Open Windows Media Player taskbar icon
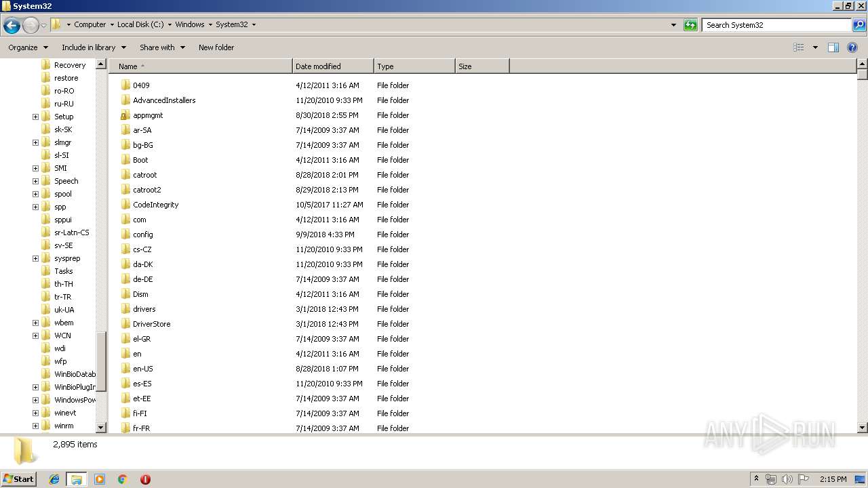This screenshot has width=868, height=488. point(100,479)
